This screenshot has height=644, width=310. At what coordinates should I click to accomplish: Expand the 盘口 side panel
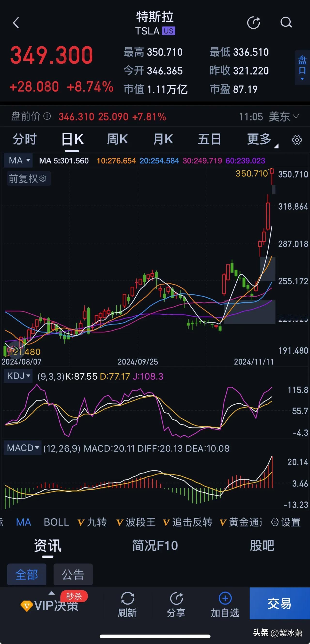[x=302, y=67]
